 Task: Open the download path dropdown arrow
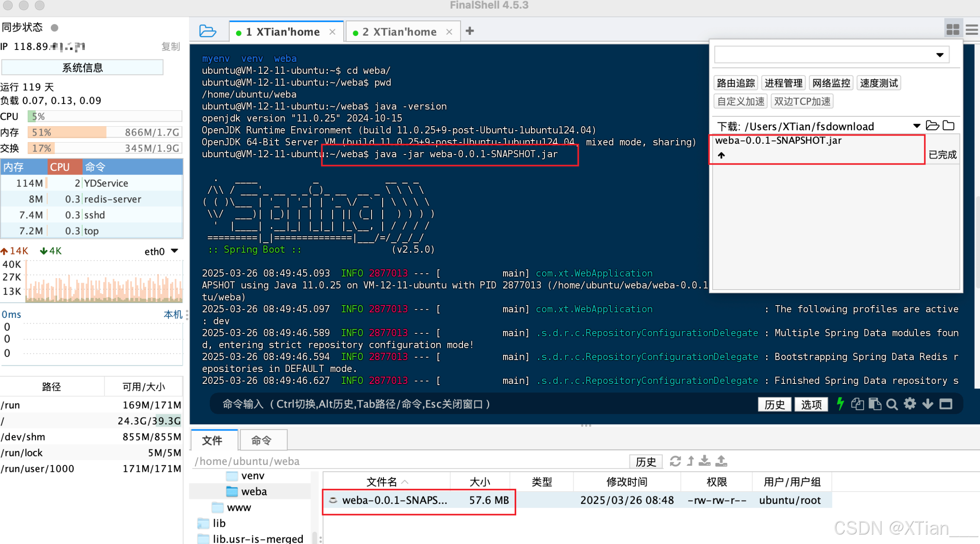click(916, 126)
